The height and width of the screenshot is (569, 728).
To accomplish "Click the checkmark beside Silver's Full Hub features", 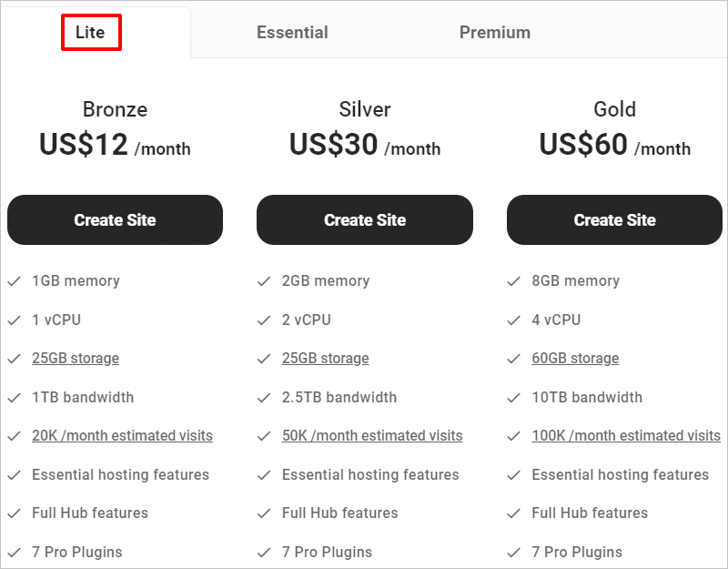I will click(264, 513).
